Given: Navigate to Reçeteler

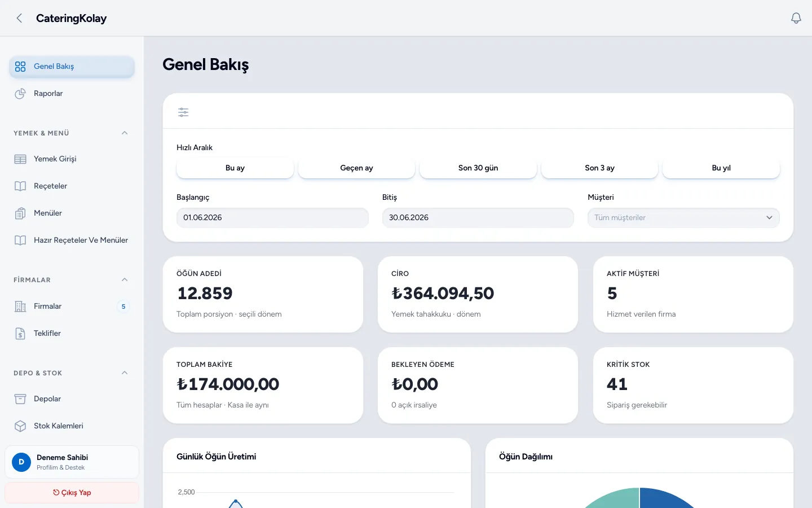Looking at the screenshot, I should coord(72,186).
